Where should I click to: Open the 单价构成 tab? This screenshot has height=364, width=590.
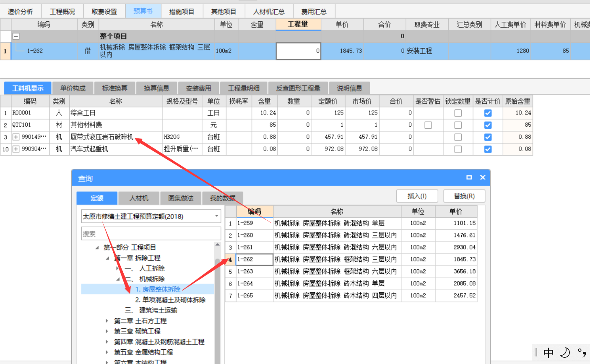coord(73,88)
